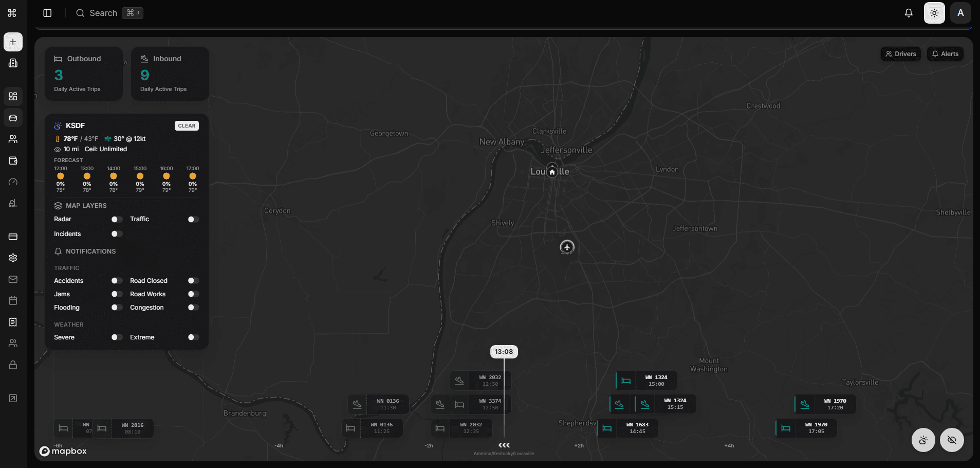Open the people group icon above the lock icon
980x468 pixels.
click(x=13, y=343)
